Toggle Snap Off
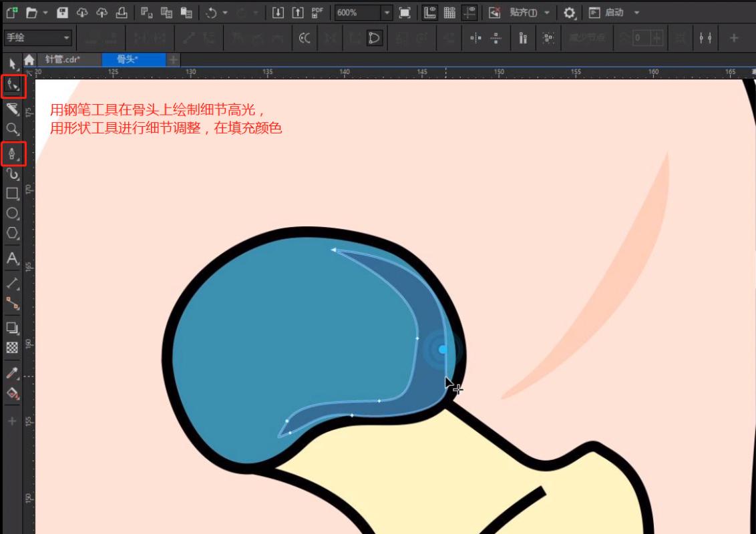Viewport: 756px width, 534px height. tap(494, 13)
